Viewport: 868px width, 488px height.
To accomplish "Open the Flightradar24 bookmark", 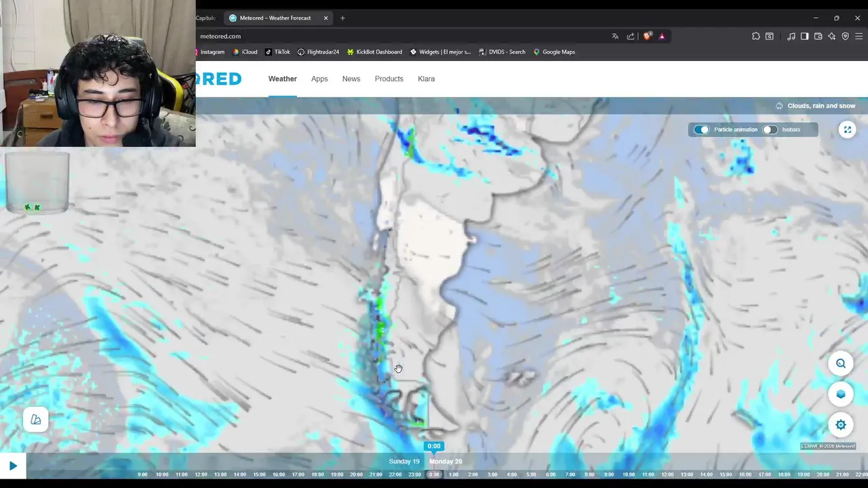I will point(318,52).
